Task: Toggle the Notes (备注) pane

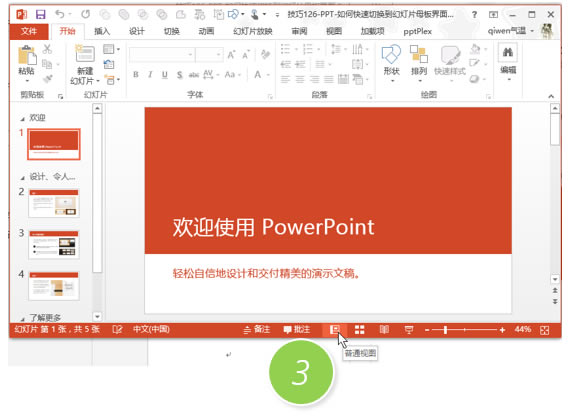Action: pos(257,329)
